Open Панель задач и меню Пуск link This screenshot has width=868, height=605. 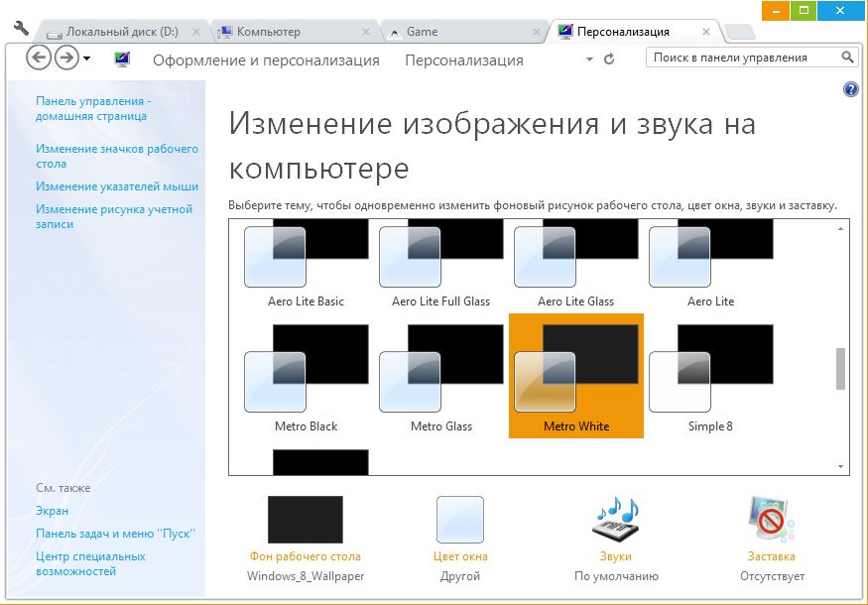[116, 534]
